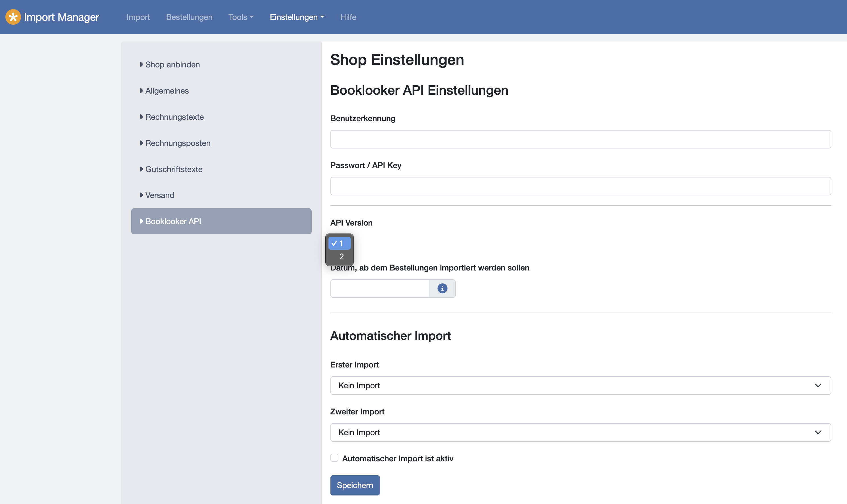Viewport: 847px width, 504px height.
Task: Click the Import Manager asterisk logo icon
Action: coord(13,17)
